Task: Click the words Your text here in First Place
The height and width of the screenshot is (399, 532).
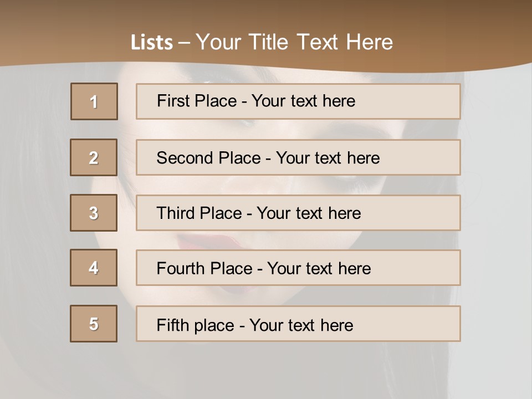Action: 303,101
